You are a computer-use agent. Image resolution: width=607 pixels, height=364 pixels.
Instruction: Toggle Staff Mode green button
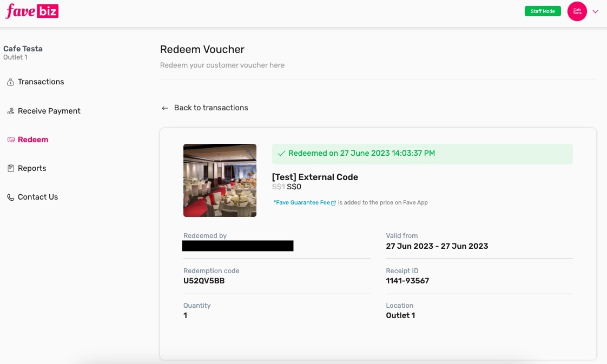pyautogui.click(x=543, y=11)
